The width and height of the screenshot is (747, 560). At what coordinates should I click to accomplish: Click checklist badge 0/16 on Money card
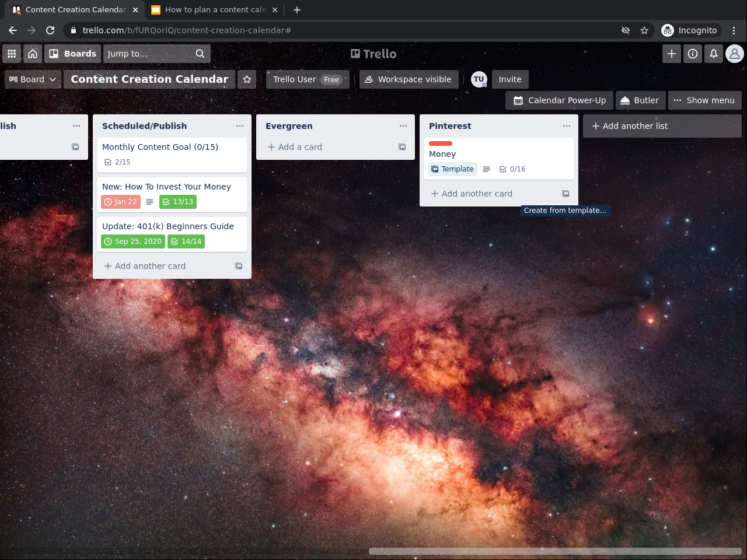coord(512,169)
